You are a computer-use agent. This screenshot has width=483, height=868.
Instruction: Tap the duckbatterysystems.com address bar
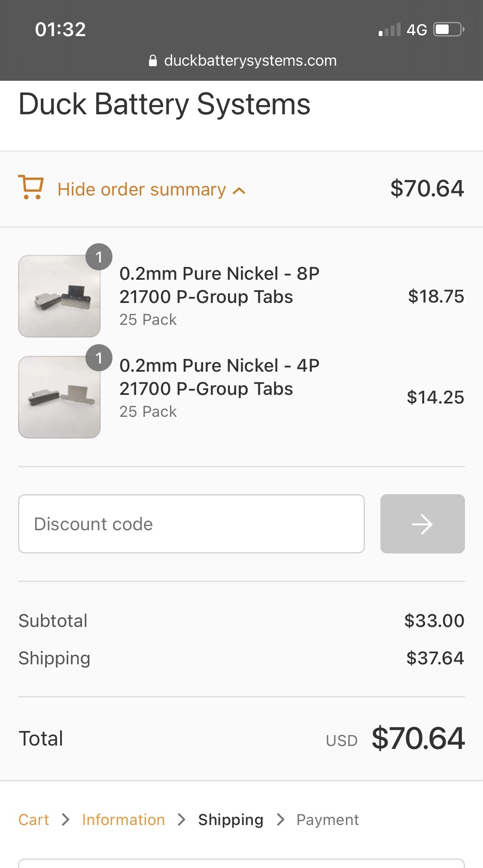tap(250, 61)
